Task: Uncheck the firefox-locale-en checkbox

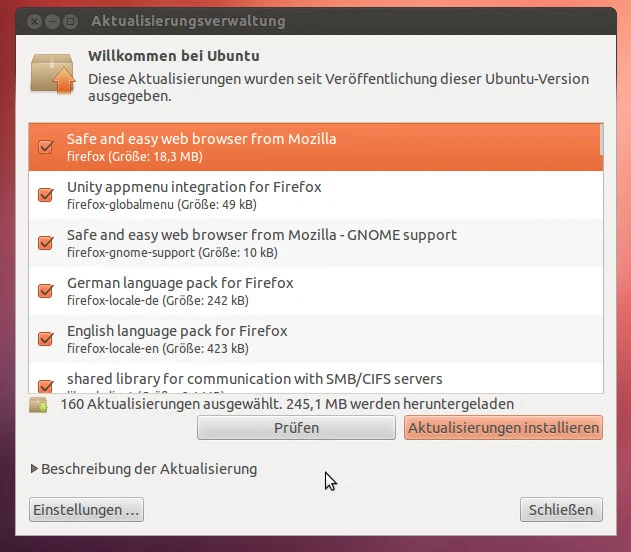Action: (45, 338)
